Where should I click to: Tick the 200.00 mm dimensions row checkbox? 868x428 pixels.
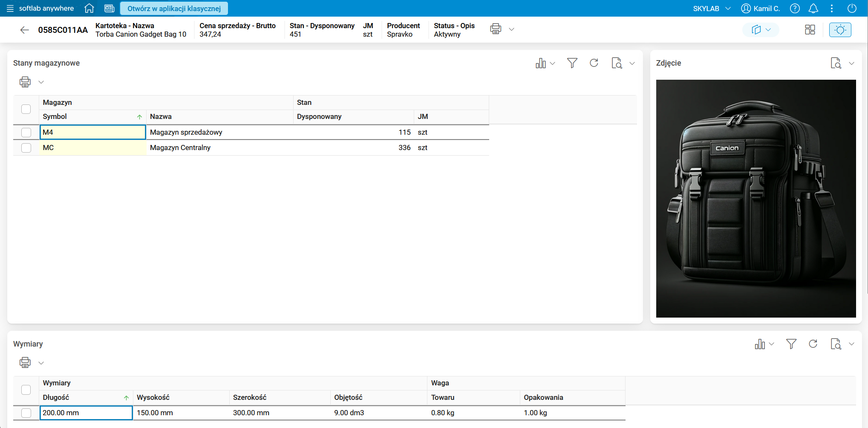[26, 413]
